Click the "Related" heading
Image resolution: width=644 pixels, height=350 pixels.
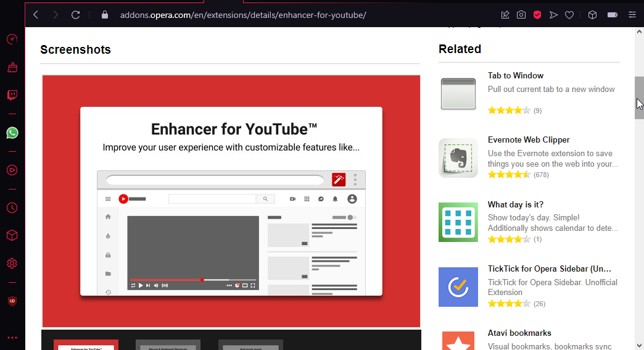(460, 49)
